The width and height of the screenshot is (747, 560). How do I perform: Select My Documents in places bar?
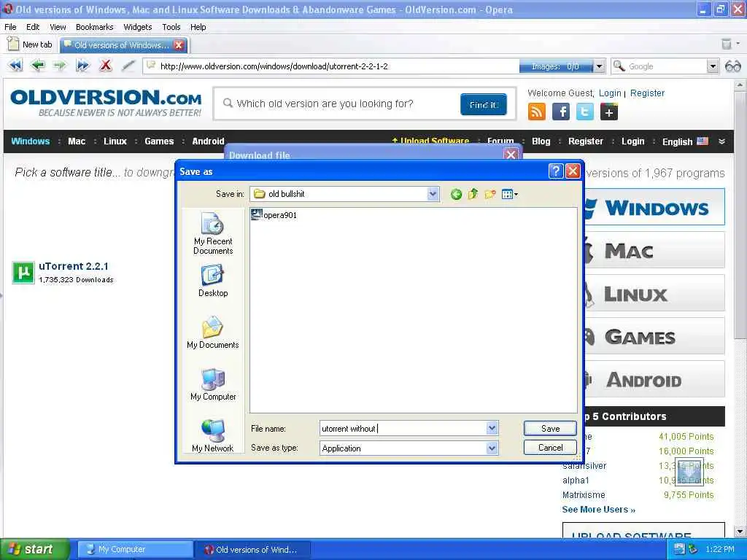point(213,332)
